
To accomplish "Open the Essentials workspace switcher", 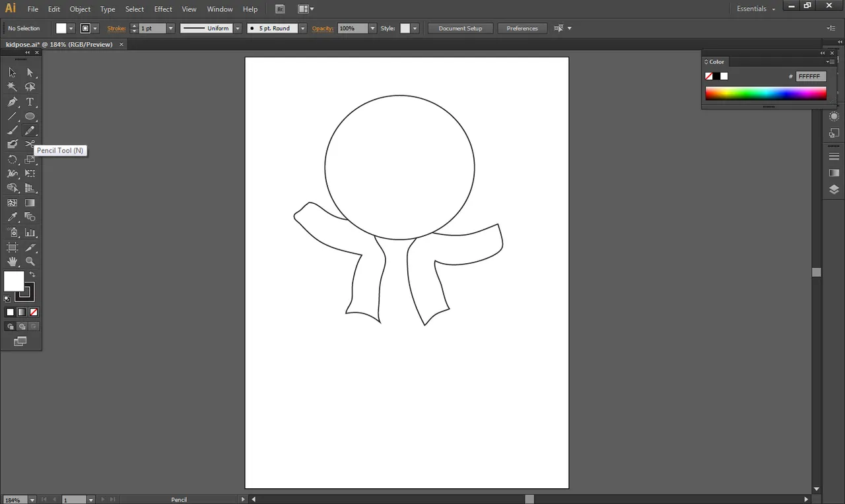I will coord(756,9).
